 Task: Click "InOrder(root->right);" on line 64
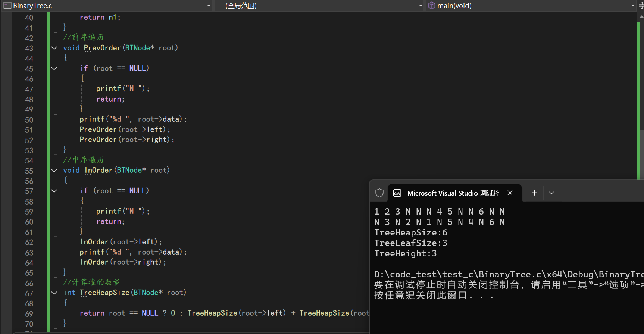123,262
